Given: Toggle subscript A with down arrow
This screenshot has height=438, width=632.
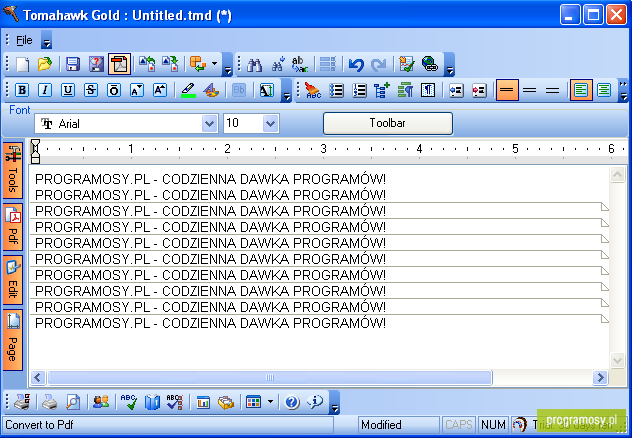Looking at the screenshot, I should (x=137, y=90).
